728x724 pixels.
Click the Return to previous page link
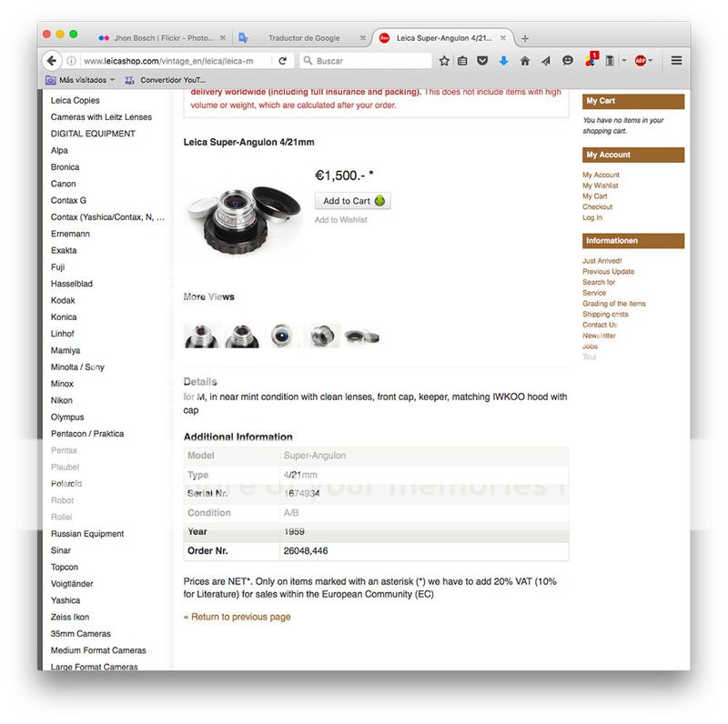pyautogui.click(x=238, y=617)
